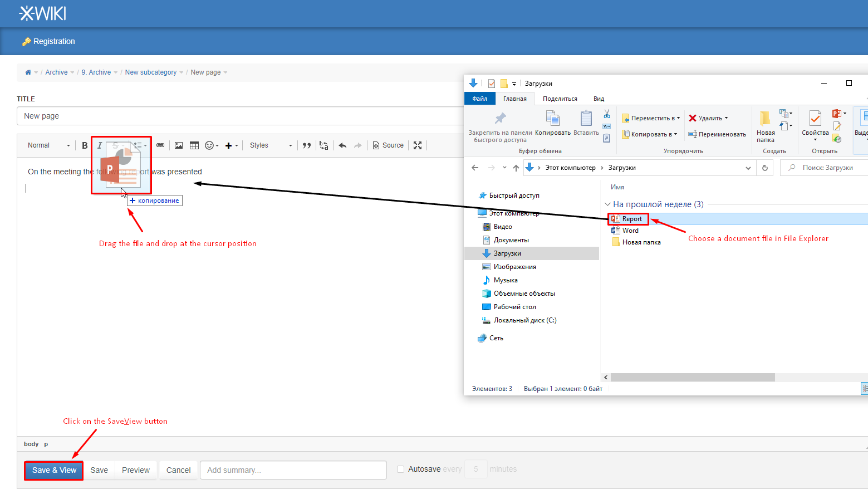Click the horizontal scrollbar in Explorer
The height and width of the screenshot is (489, 868).
pyautogui.click(x=693, y=377)
